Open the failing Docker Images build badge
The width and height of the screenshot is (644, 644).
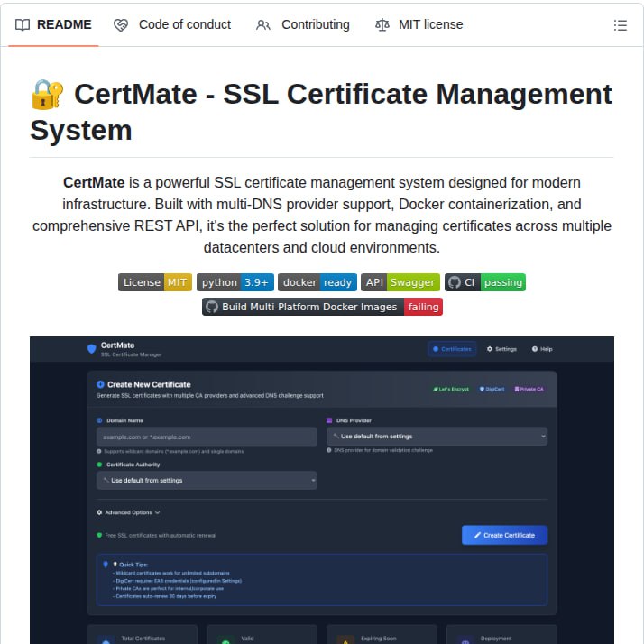click(322, 307)
